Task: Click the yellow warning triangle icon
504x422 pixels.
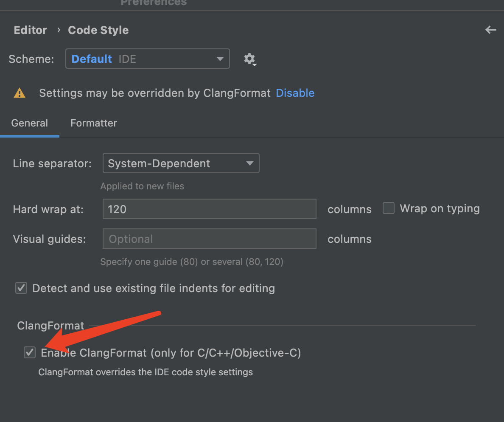Action: [20, 93]
